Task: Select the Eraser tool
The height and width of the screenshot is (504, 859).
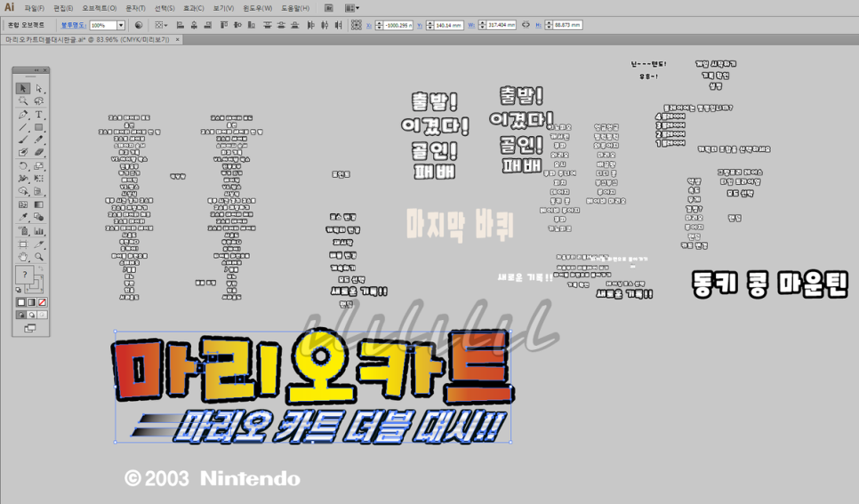Action: click(x=39, y=152)
